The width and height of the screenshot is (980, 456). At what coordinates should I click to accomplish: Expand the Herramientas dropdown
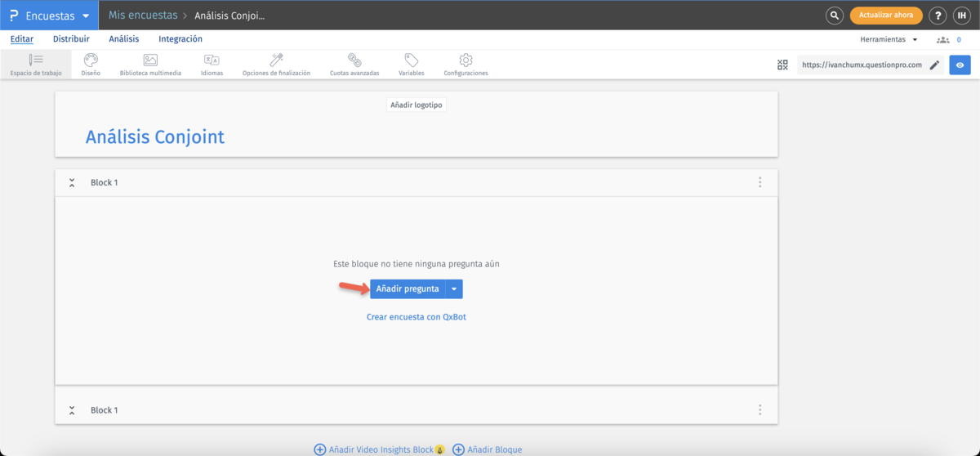[x=889, y=39]
